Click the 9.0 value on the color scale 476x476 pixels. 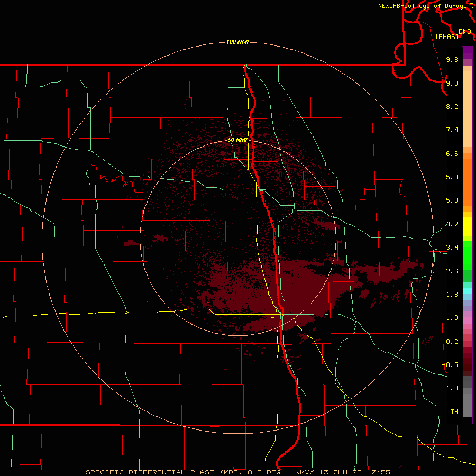tap(452, 83)
